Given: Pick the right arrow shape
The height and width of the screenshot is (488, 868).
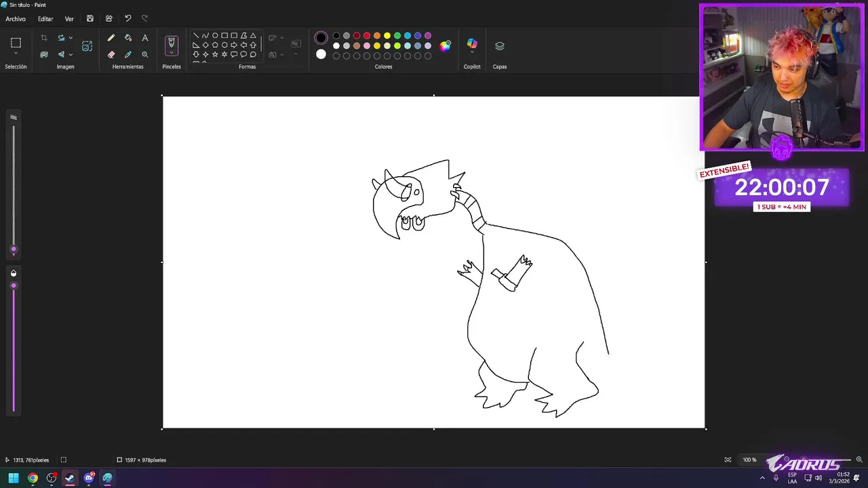Looking at the screenshot, I should (x=234, y=45).
